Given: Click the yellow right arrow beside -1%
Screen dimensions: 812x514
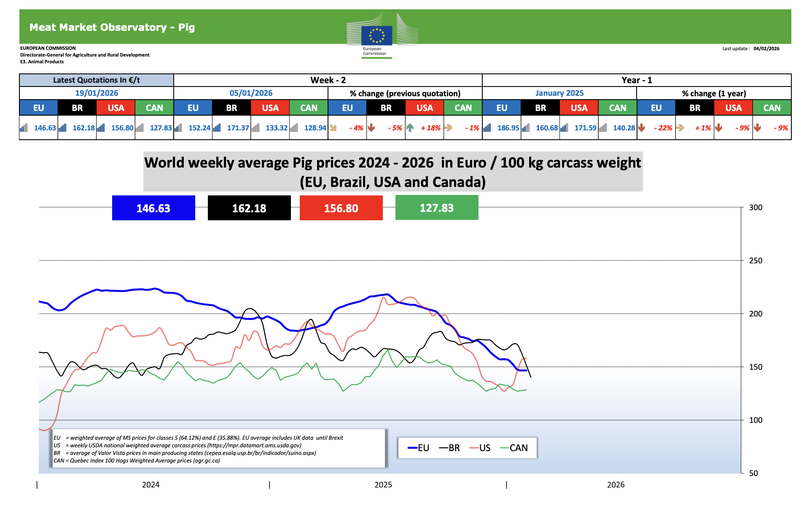Looking at the screenshot, I should [449, 127].
